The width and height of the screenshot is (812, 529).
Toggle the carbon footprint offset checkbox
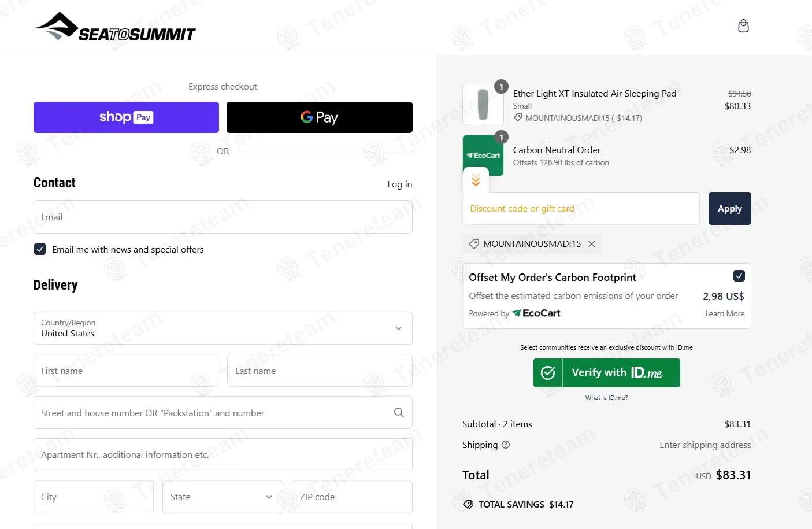pos(739,276)
